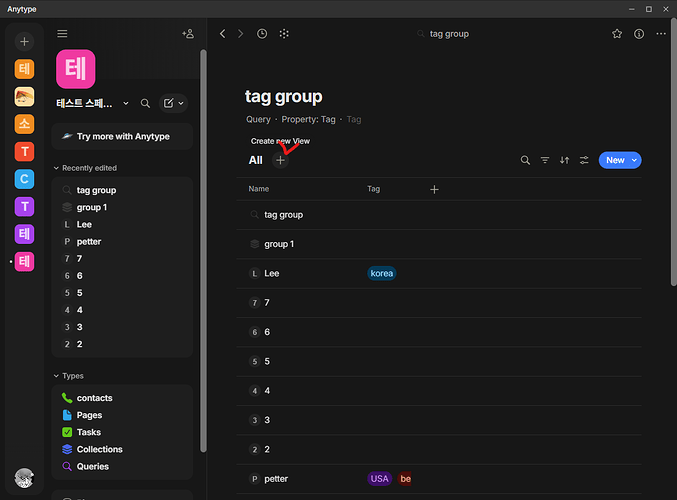Click the tag group header search field

coord(443,34)
